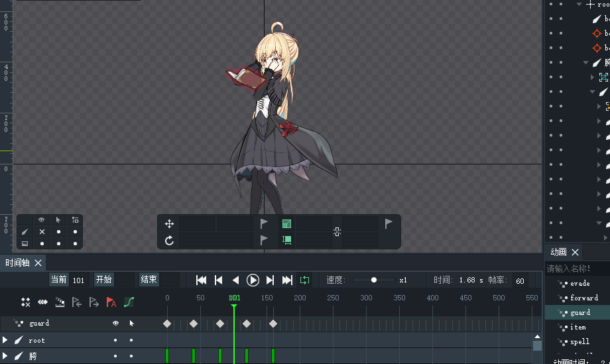The image size is (610, 364).
Task: Click the triple-diamond keyframe tool in timeline toolbar
Action: pyautogui.click(x=43, y=302)
